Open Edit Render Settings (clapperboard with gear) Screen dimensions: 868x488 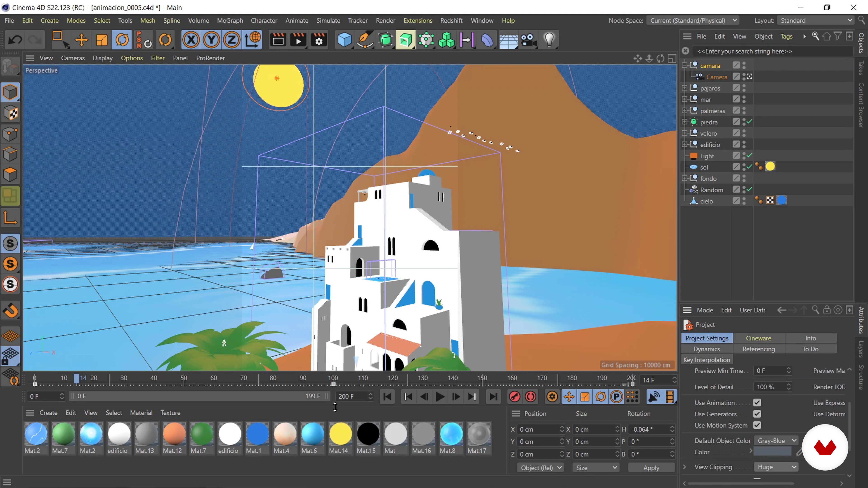319,40
